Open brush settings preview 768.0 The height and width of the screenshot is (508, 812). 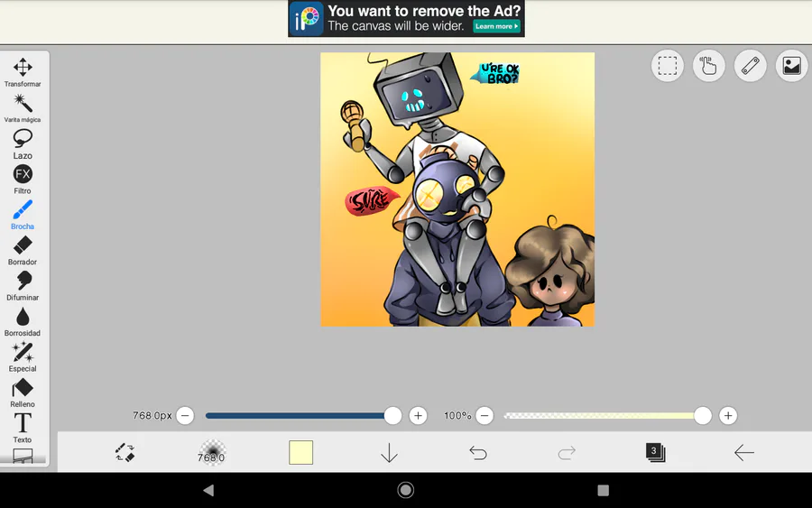(x=212, y=453)
